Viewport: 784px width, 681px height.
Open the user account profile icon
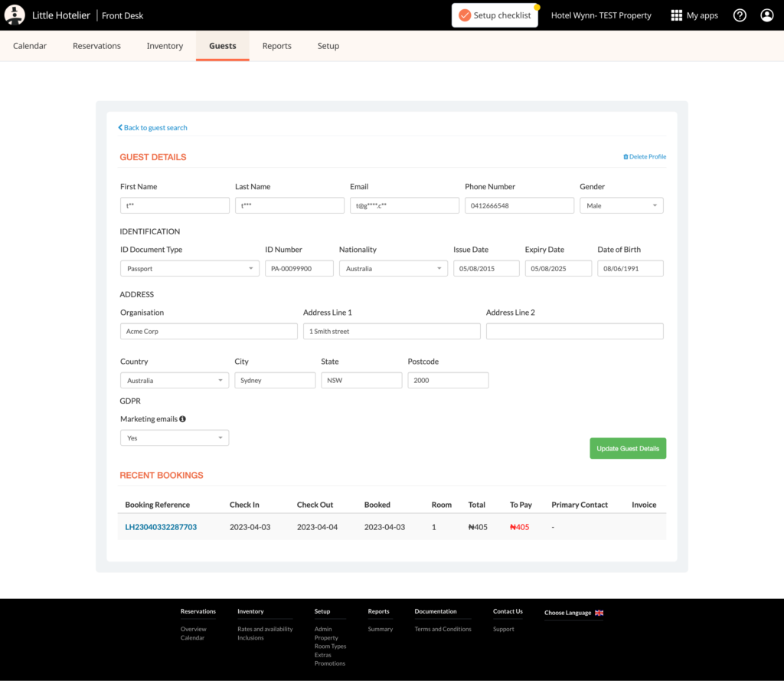pyautogui.click(x=766, y=15)
